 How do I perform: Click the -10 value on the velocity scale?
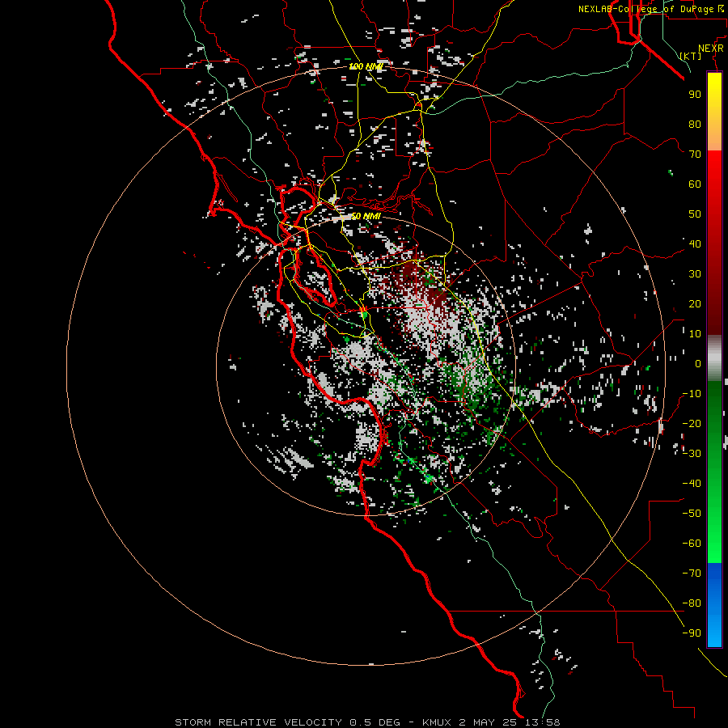[x=692, y=394]
